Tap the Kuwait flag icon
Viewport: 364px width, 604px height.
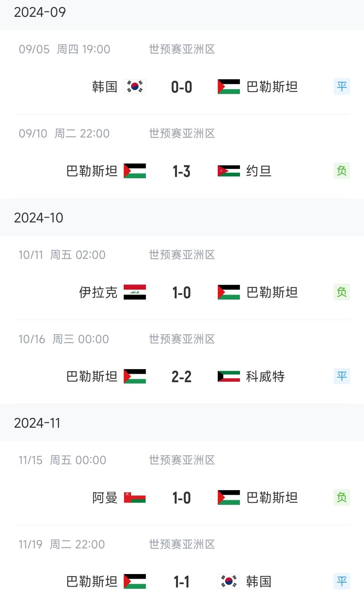click(229, 376)
